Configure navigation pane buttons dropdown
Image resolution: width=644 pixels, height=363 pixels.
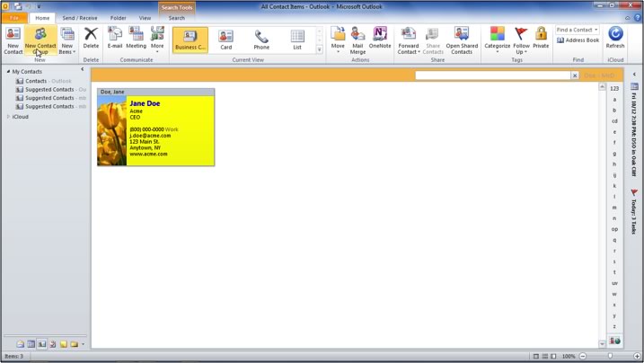pyautogui.click(x=83, y=344)
